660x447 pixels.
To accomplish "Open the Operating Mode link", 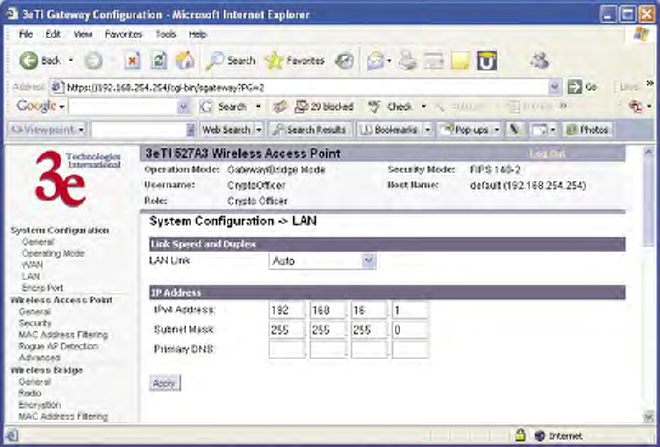I will click(53, 253).
